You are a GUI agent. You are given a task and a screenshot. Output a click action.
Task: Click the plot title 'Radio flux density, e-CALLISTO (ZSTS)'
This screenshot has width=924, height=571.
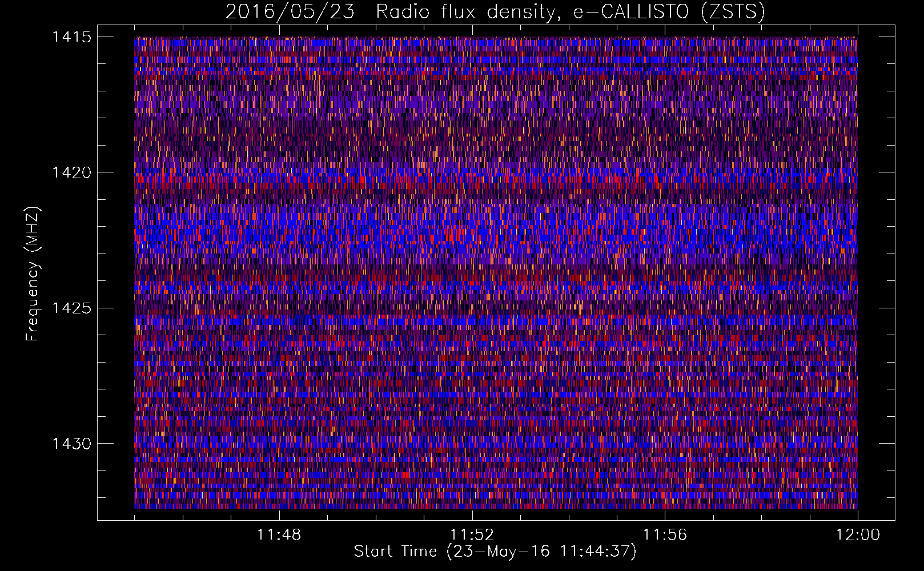570,12
